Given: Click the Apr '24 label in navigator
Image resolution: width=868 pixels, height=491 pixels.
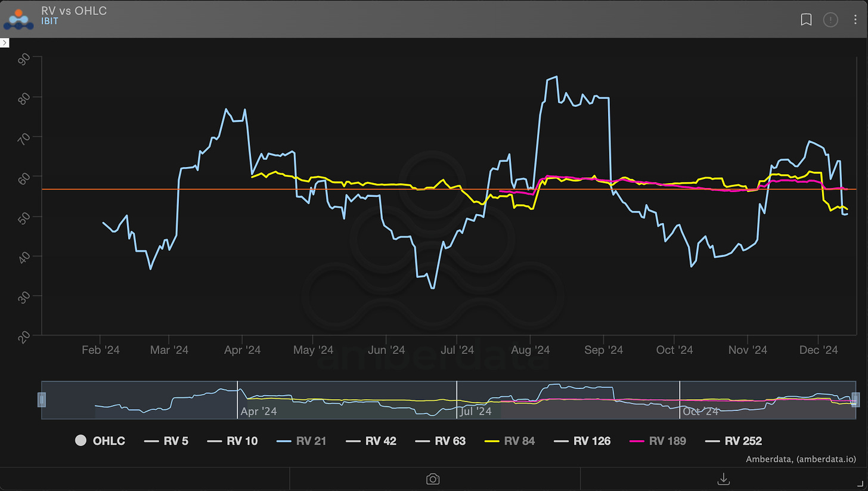Looking at the screenshot, I should pos(259,411).
